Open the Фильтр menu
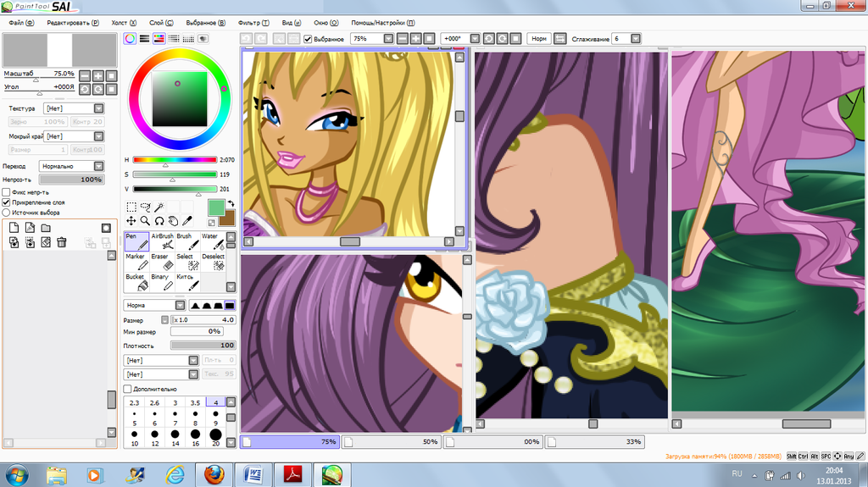This screenshot has height=487, width=868. (x=253, y=23)
